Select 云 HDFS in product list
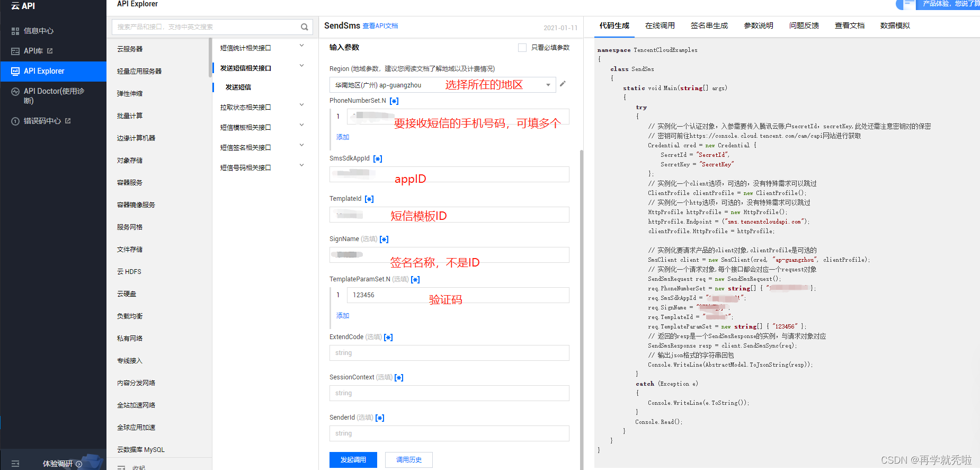 point(129,271)
